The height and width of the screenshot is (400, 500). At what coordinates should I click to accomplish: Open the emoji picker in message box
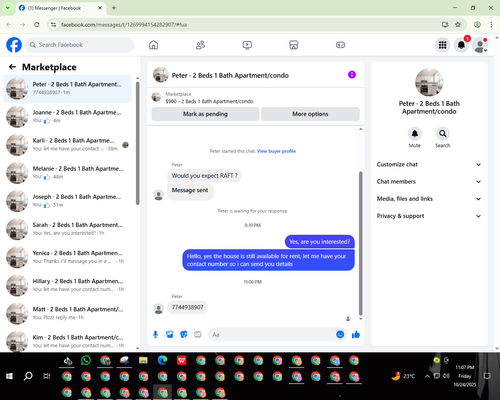[x=340, y=334]
